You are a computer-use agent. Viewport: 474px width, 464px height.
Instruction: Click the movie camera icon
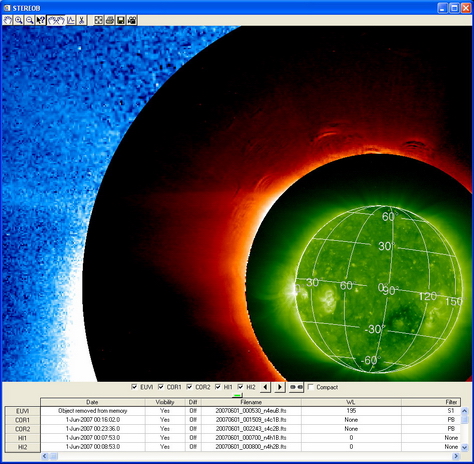[132, 20]
